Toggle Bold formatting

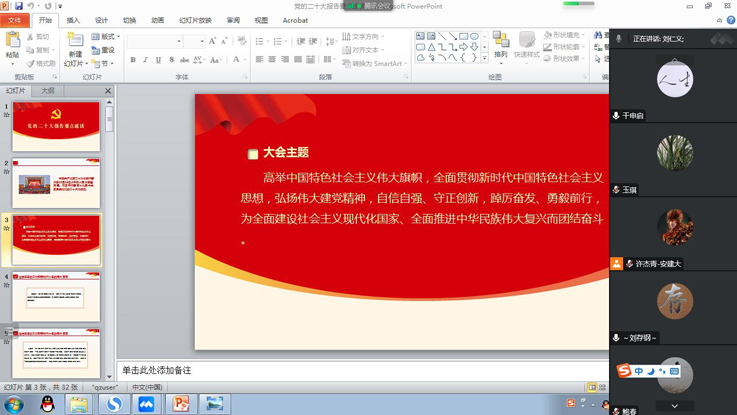tap(132, 61)
